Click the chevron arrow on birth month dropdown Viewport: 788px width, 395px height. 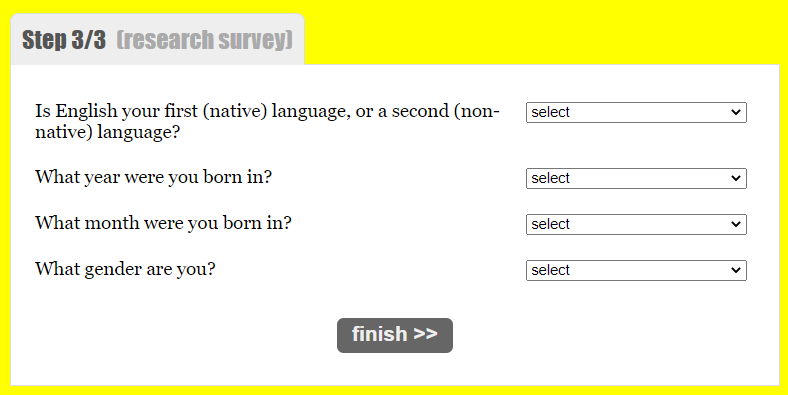pos(736,224)
